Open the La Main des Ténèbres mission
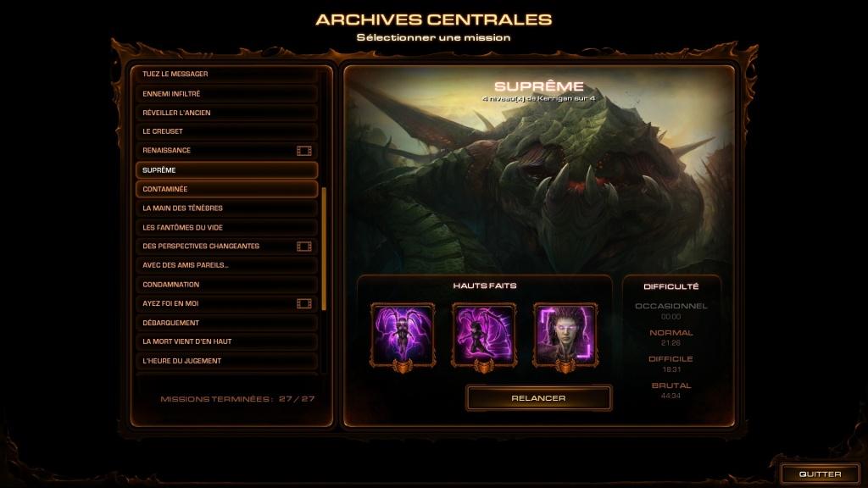 coord(227,208)
